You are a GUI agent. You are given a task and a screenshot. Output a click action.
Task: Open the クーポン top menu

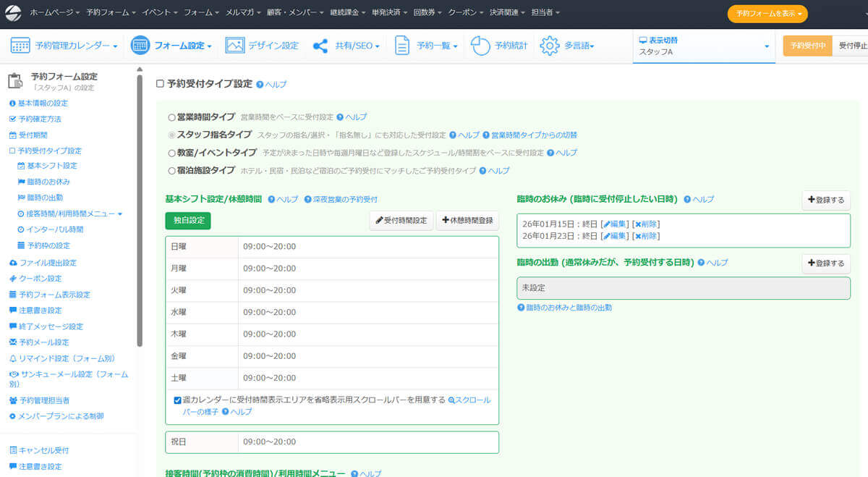(465, 12)
